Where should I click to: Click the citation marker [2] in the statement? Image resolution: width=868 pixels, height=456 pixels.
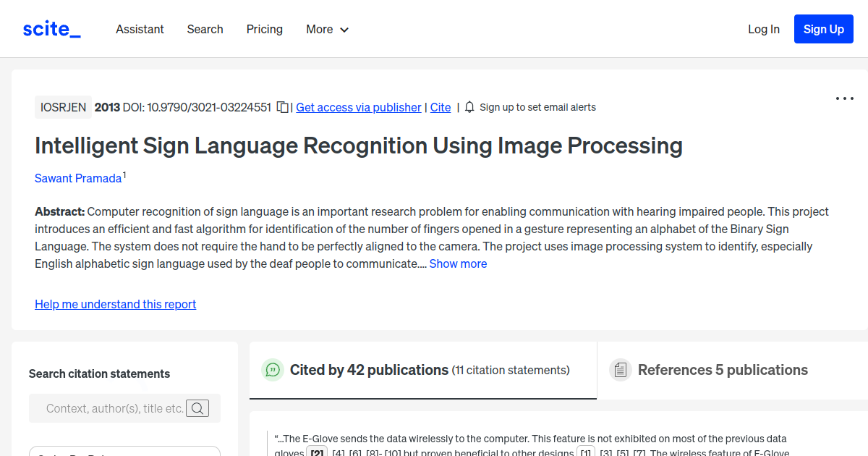317,452
